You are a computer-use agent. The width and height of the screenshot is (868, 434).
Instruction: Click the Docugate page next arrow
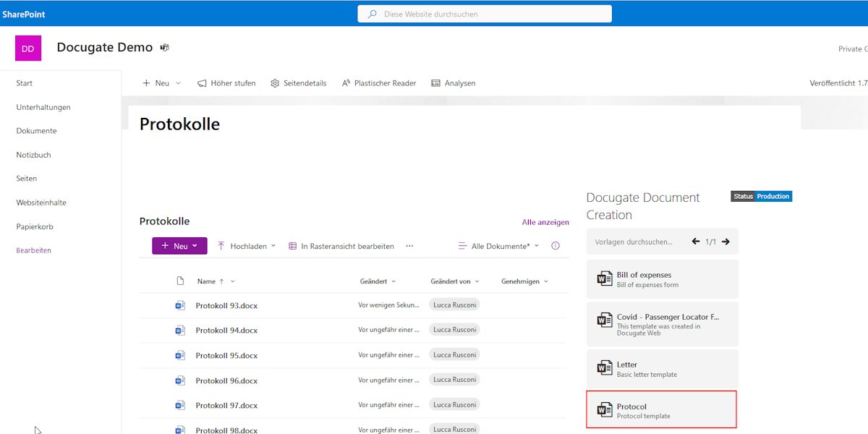pyautogui.click(x=725, y=242)
